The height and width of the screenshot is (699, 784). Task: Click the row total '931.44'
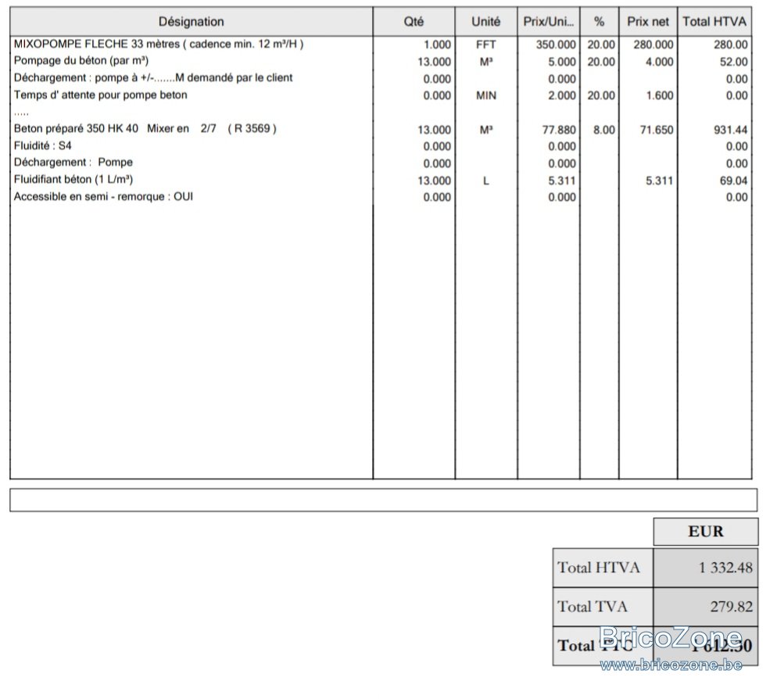coord(731,130)
